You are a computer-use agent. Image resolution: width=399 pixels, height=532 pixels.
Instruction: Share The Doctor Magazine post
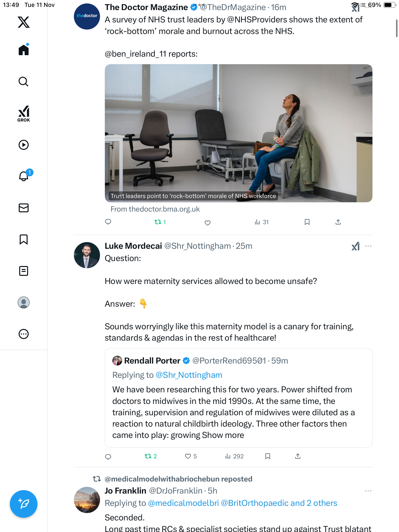338,222
